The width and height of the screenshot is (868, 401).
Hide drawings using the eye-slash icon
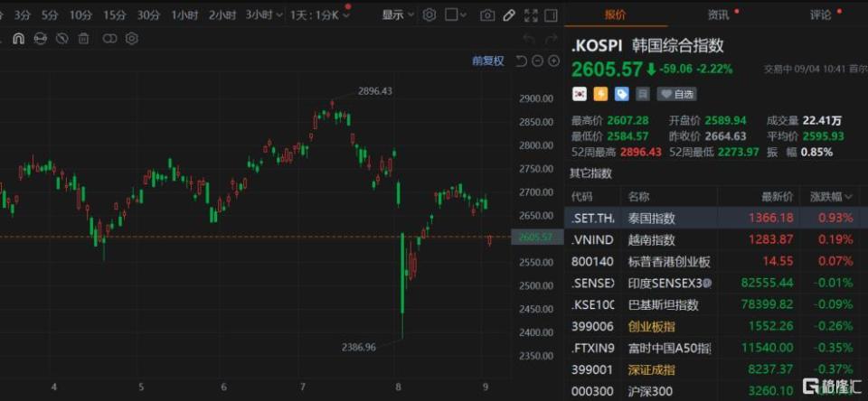(x=62, y=39)
